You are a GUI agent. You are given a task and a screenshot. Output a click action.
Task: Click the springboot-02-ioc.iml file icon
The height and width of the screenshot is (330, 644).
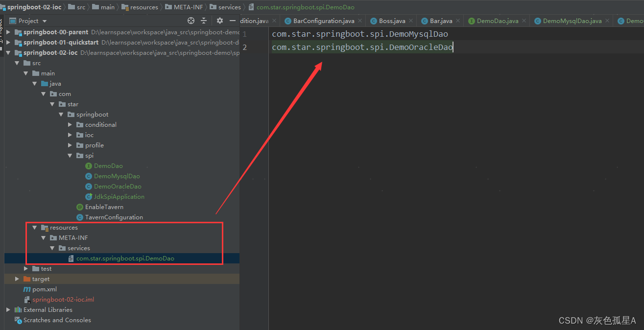pyautogui.click(x=27, y=300)
